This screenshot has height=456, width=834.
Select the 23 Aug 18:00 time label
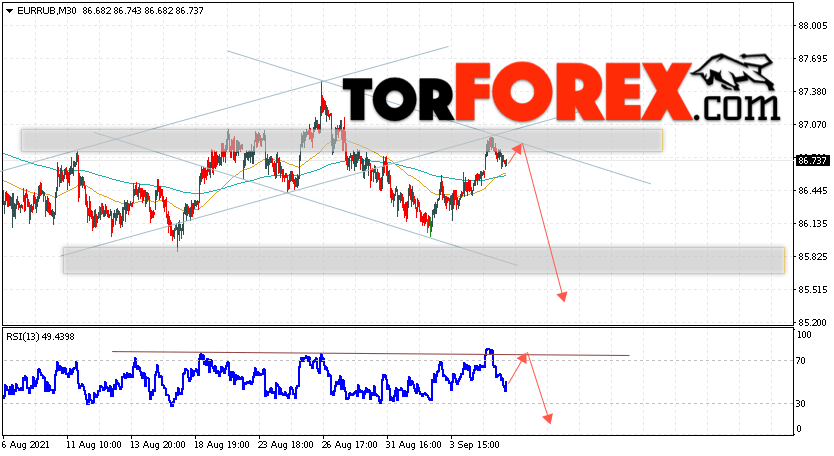coord(286,444)
